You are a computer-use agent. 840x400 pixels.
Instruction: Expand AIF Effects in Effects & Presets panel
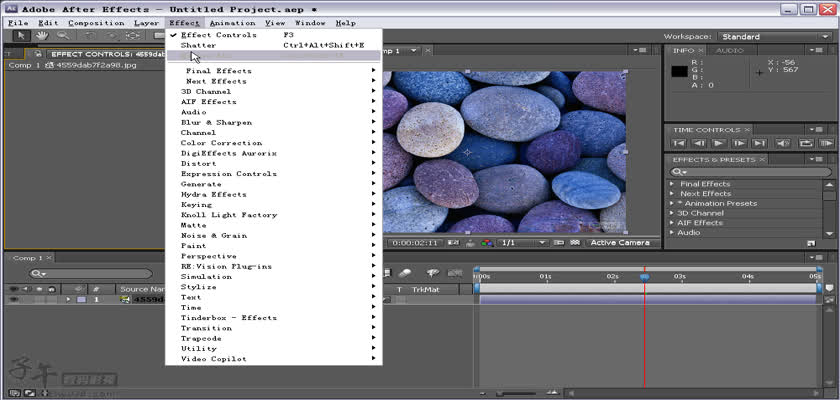pyautogui.click(x=672, y=223)
